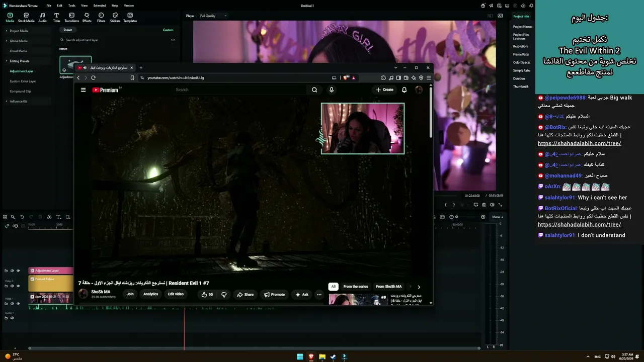Open the Filters panel
The image size is (644, 362).
(x=101, y=18)
